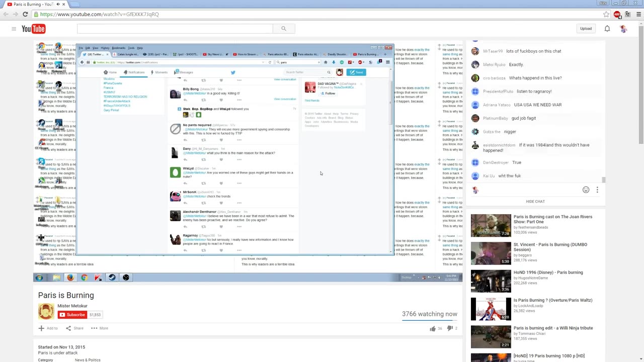Screen dimensions: 644x362
Task: Click your avatar beside the chat input
Action: [x=475, y=190]
